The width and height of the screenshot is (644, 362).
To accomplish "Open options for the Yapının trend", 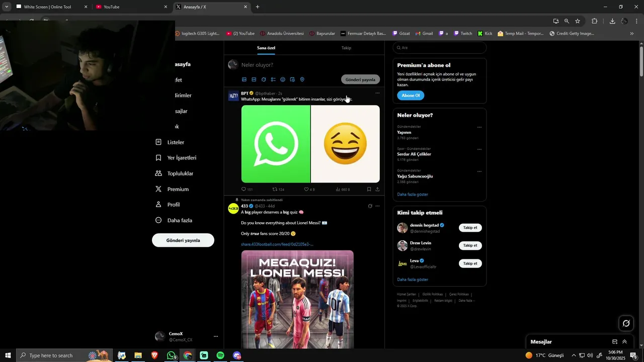I will tap(479, 127).
